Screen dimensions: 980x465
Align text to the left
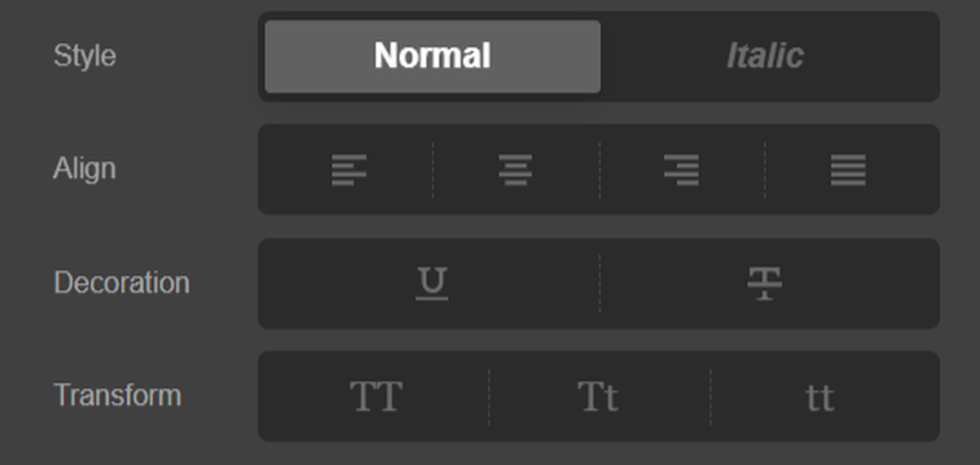coord(349,170)
